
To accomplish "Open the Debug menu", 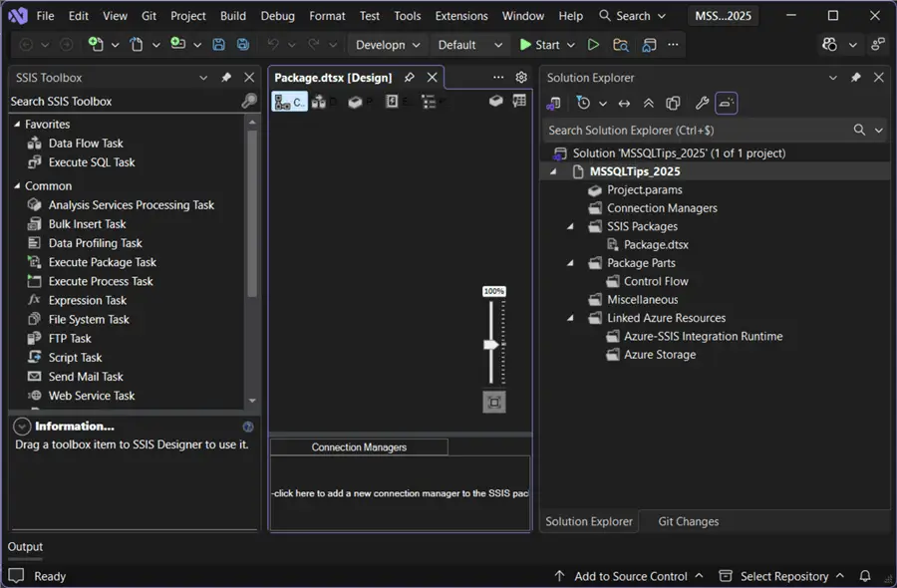I will tap(278, 16).
